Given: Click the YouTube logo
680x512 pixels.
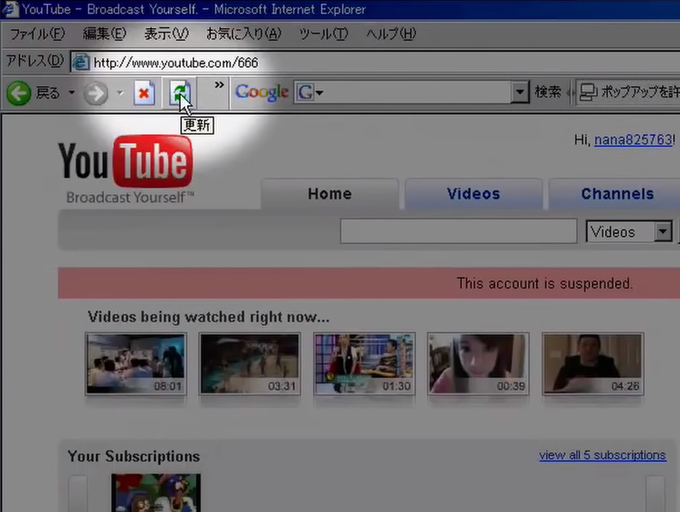Looking at the screenshot, I should 126,161.
